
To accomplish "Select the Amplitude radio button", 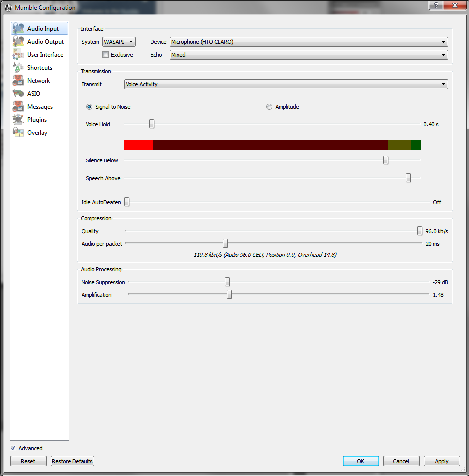I will coord(269,107).
